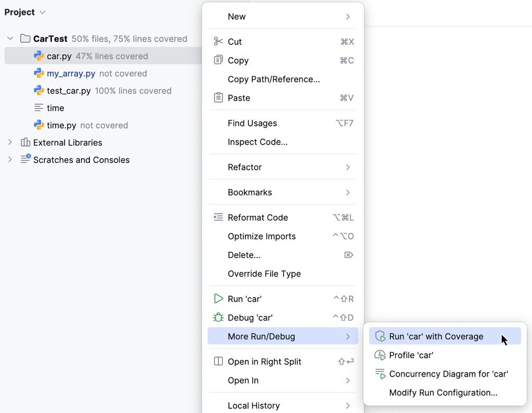Click the Open in Right Split icon

[219, 361]
